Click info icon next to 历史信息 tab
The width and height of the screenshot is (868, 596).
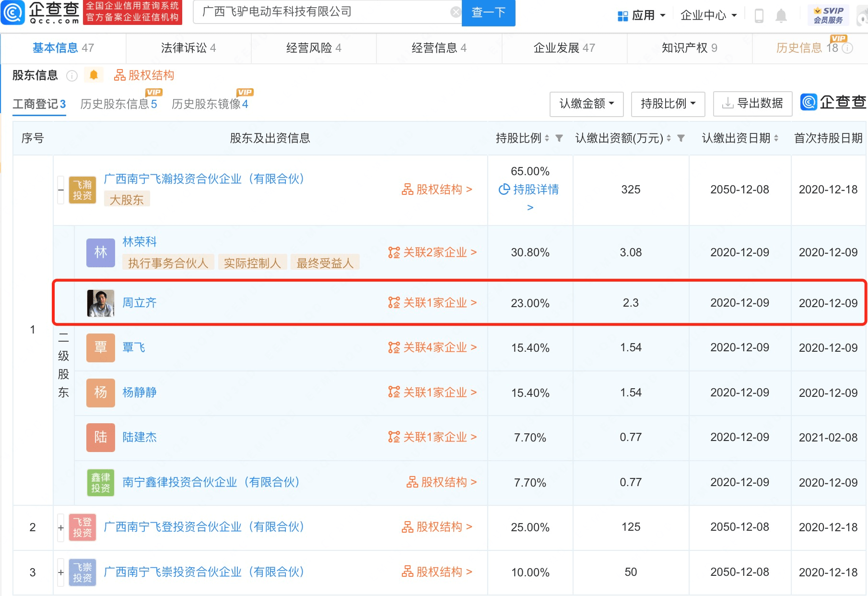(847, 48)
